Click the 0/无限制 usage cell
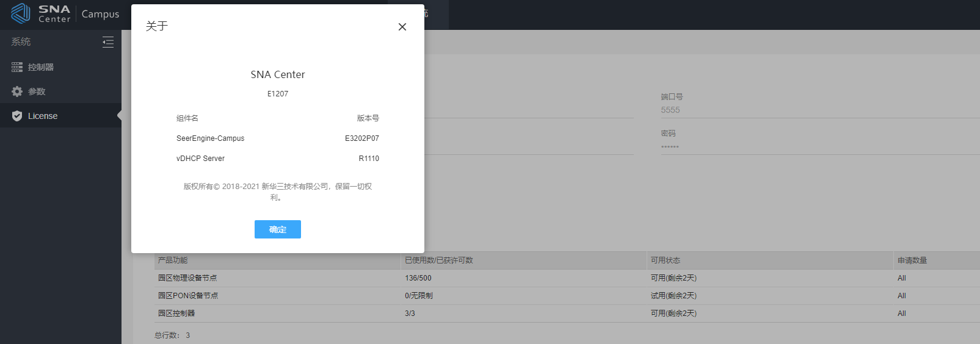 coord(419,296)
